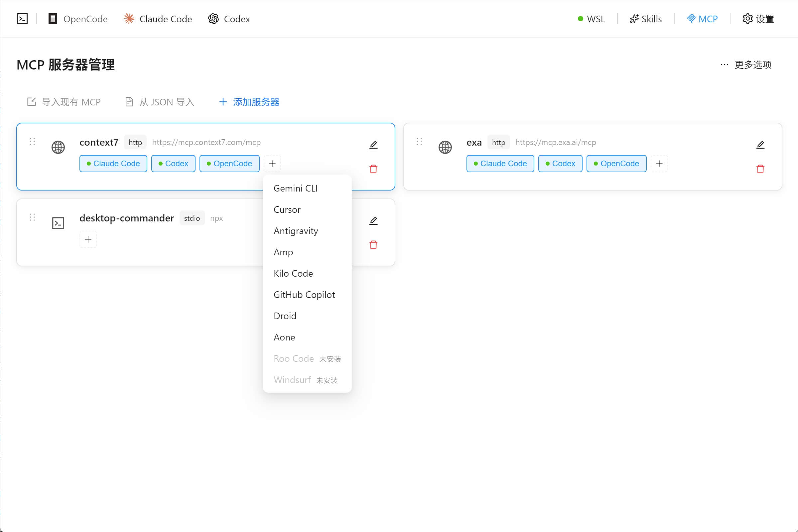Image resolution: width=798 pixels, height=532 pixels.
Task: Select Cursor from the dropdown
Action: click(307, 210)
